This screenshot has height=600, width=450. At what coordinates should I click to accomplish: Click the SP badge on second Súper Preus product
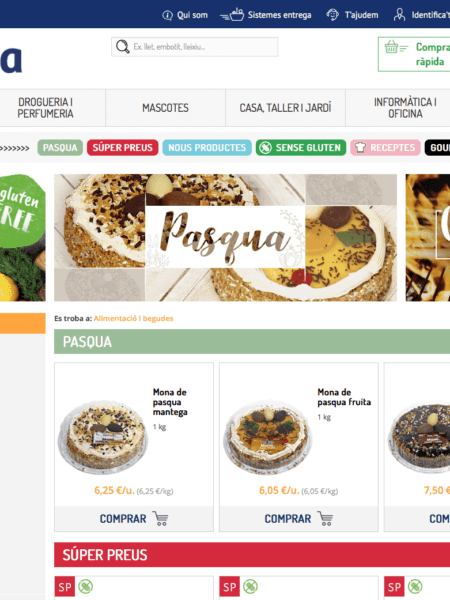[230, 587]
